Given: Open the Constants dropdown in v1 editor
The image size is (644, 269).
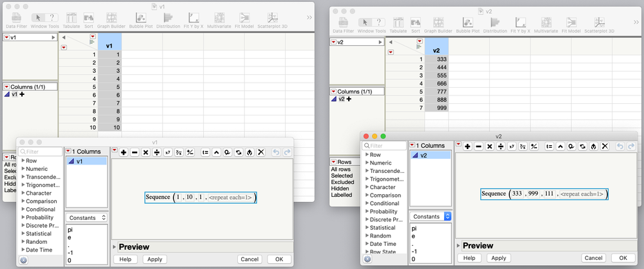Looking at the screenshot, I should (86, 217).
